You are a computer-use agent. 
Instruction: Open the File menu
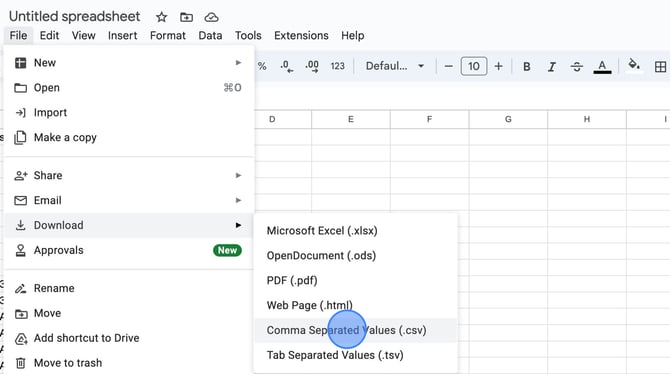[18, 35]
